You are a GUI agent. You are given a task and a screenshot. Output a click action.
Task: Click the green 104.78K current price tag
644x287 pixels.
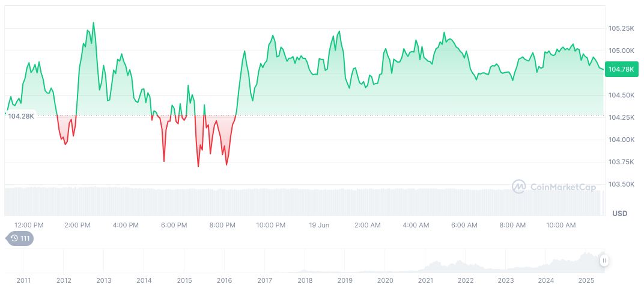coord(621,69)
